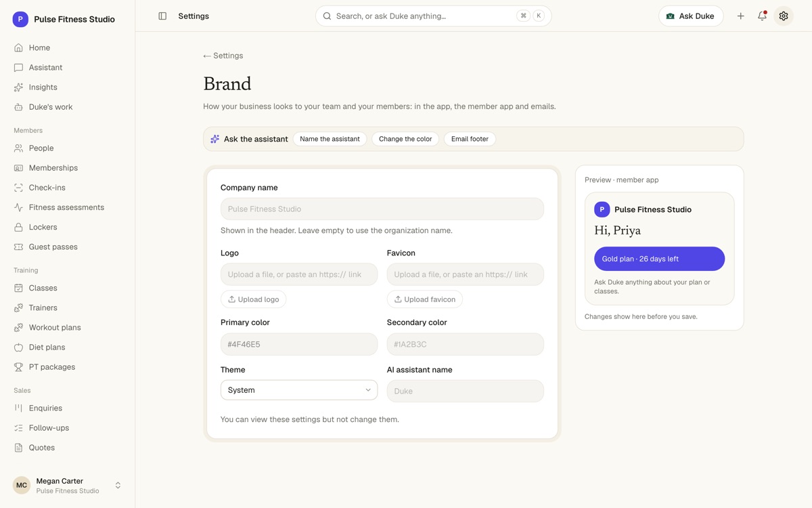Click the Logo URL input field
Viewport: 812px width, 508px height.
299,274
